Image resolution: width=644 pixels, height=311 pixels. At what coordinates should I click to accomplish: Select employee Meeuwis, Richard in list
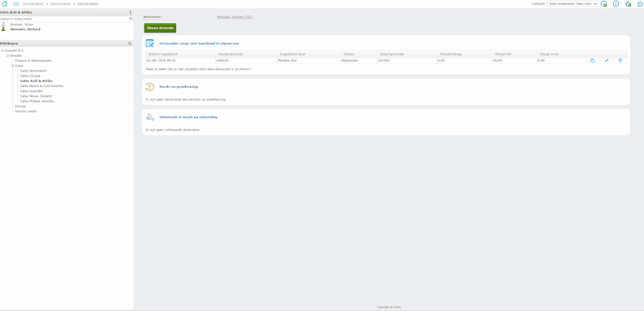pos(25,29)
